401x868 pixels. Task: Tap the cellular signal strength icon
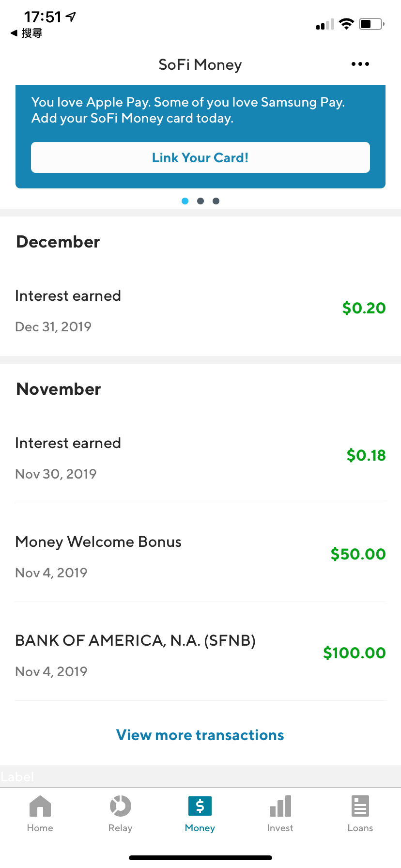[325, 25]
